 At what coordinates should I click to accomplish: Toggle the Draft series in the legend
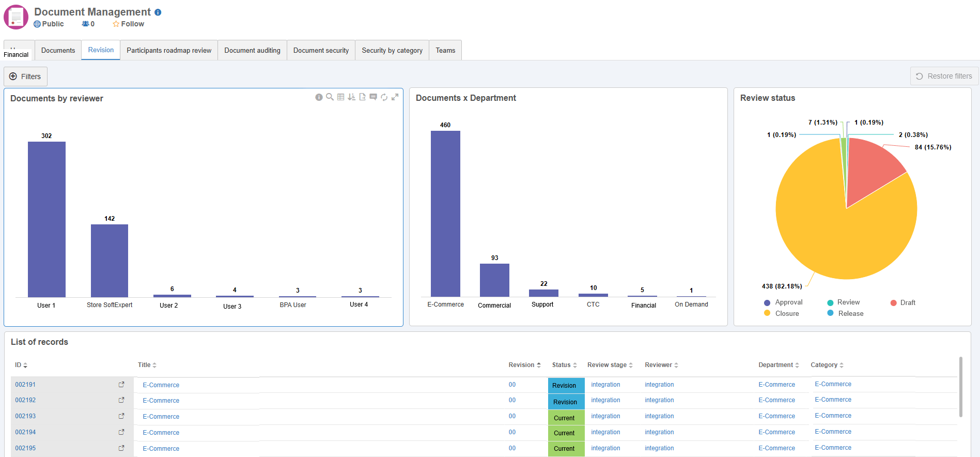pos(903,303)
